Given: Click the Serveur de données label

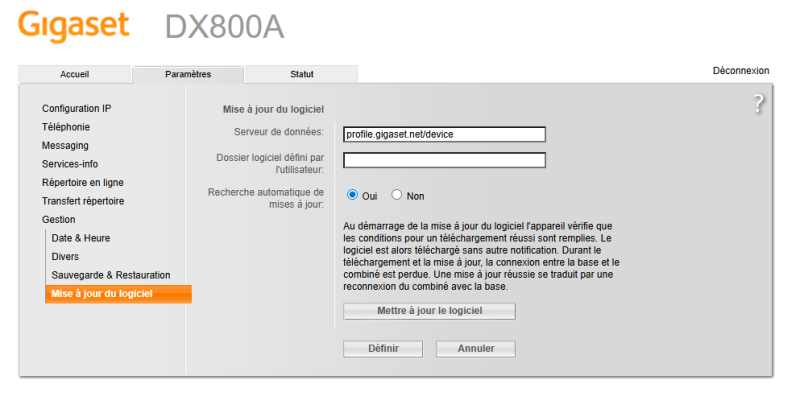Looking at the screenshot, I should [x=279, y=132].
